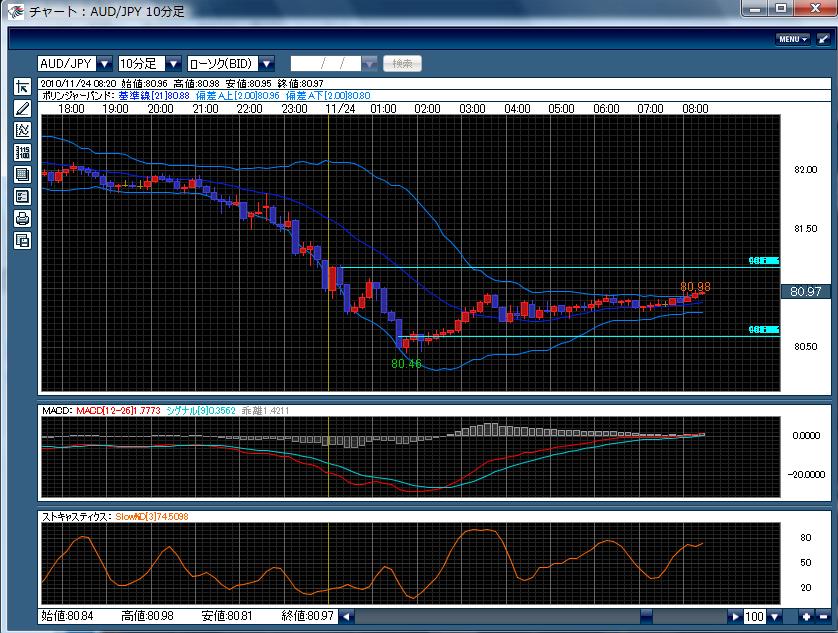Click the 80.98 high price annotation

tap(695, 287)
